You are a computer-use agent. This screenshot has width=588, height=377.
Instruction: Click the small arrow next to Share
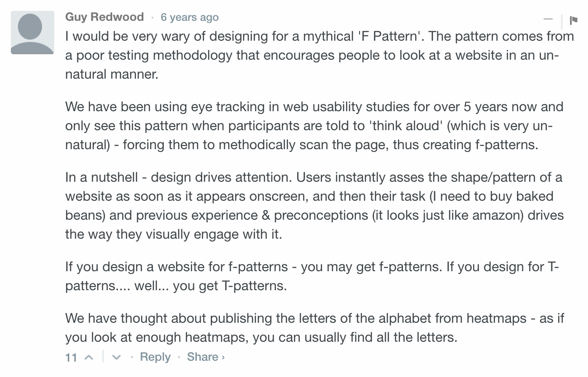[x=223, y=357]
